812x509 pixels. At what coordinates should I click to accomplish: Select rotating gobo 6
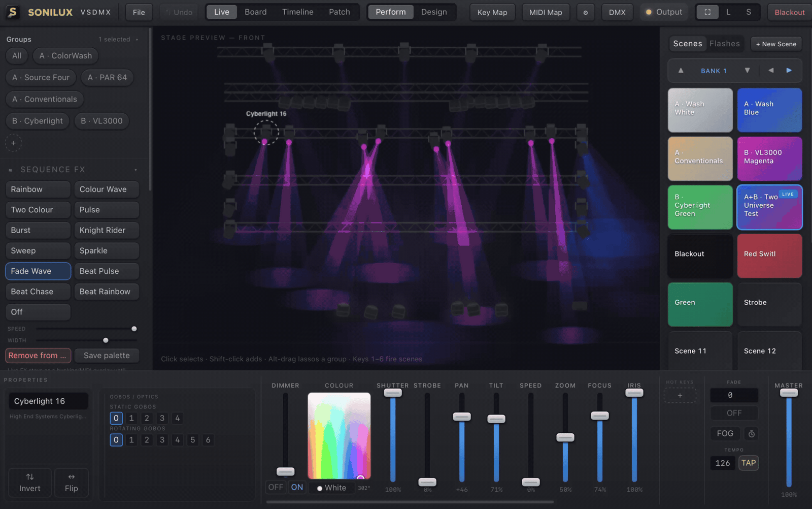coord(208,440)
